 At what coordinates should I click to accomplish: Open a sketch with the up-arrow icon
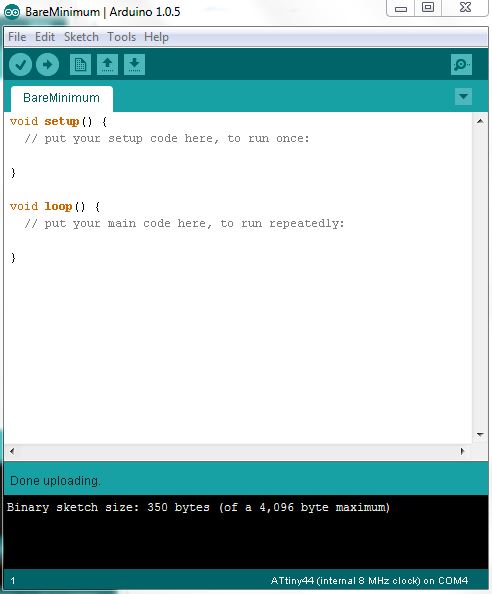[x=107, y=64]
